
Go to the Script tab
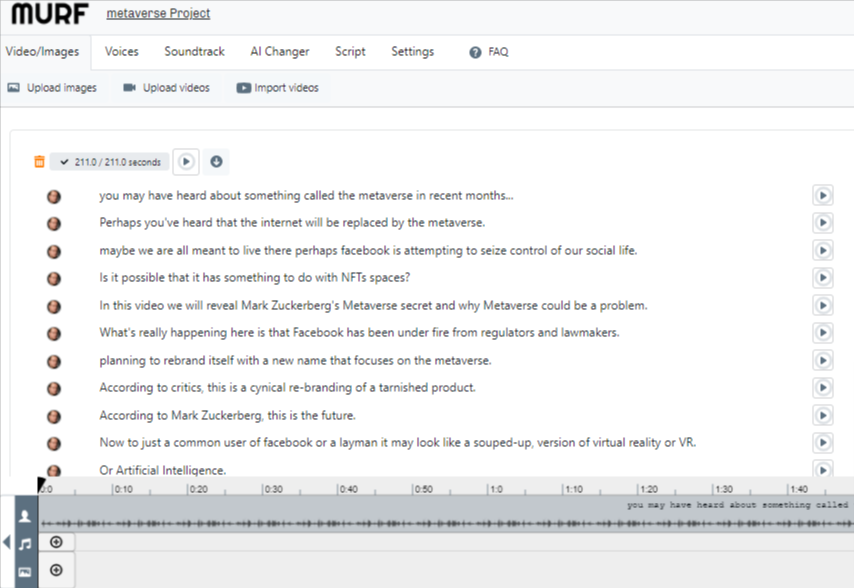point(350,52)
